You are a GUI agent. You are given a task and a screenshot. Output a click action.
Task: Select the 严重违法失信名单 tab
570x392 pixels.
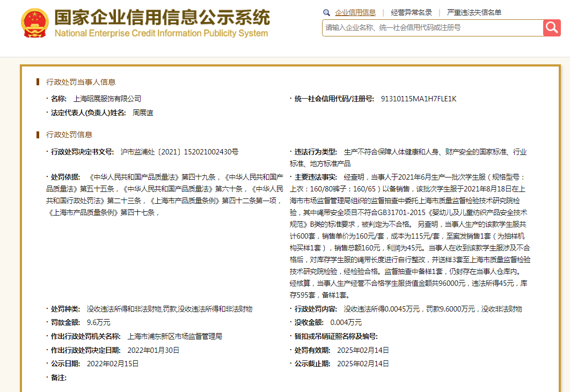474,12
